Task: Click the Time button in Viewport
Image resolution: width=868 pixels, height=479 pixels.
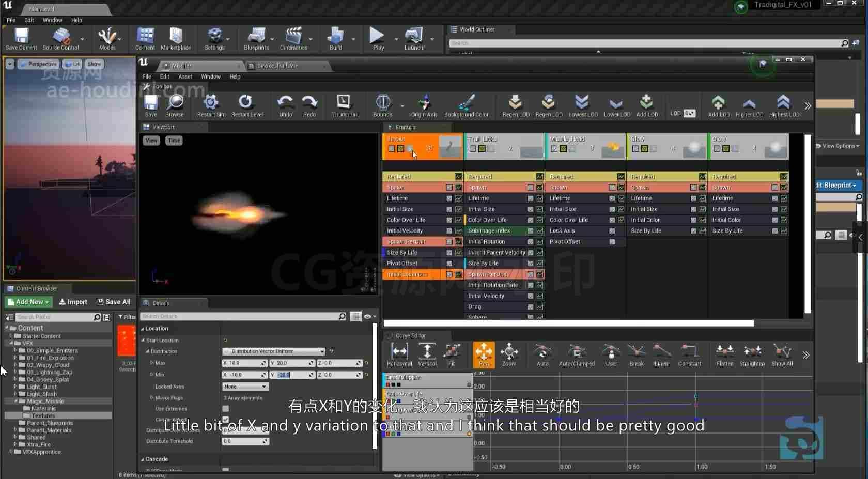Action: tap(174, 141)
